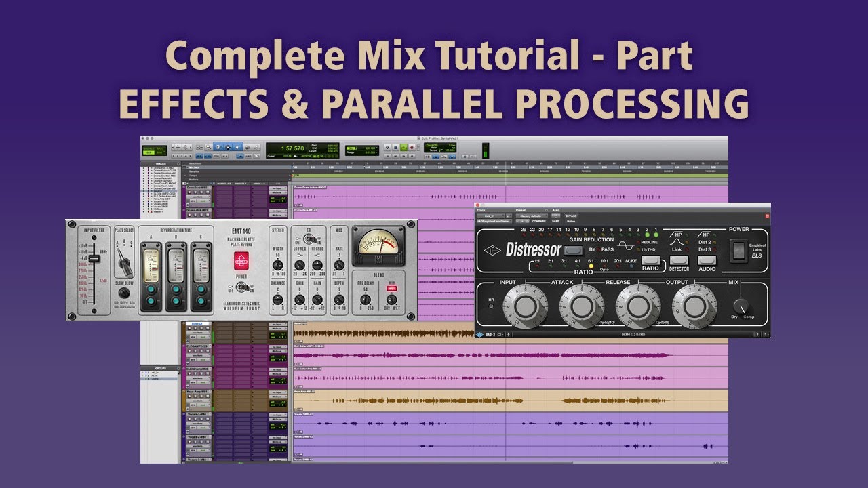Click the Bass-DI track waveform clip

(511, 333)
